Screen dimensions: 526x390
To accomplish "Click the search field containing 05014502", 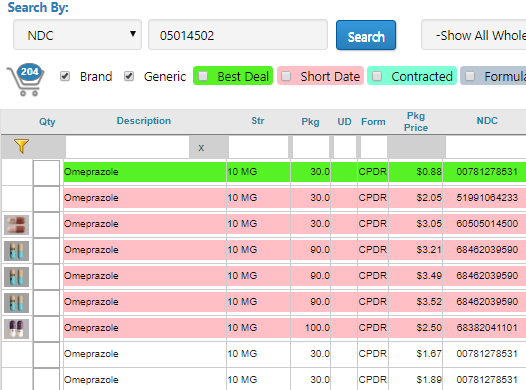I will point(238,35).
